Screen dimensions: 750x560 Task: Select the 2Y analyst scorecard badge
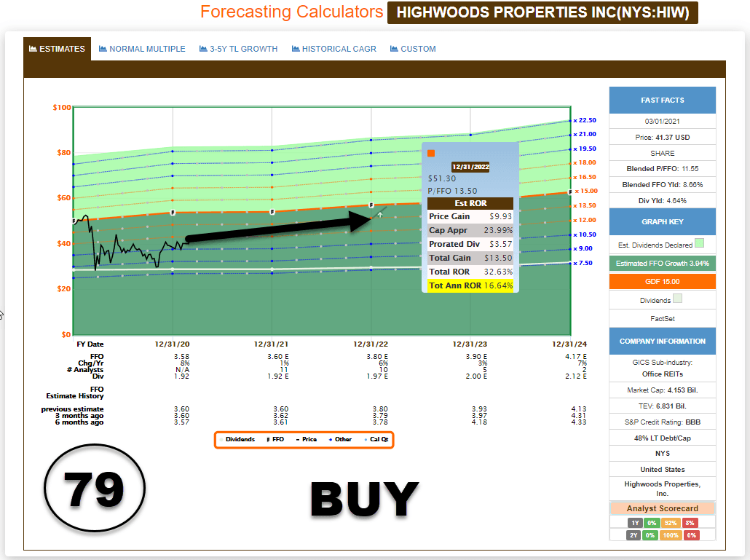coord(633,535)
